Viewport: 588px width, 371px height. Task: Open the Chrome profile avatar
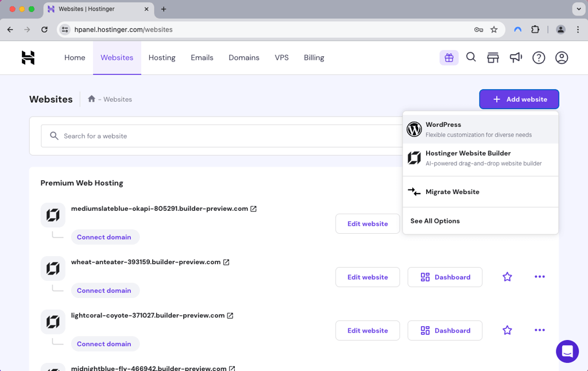pyautogui.click(x=560, y=30)
